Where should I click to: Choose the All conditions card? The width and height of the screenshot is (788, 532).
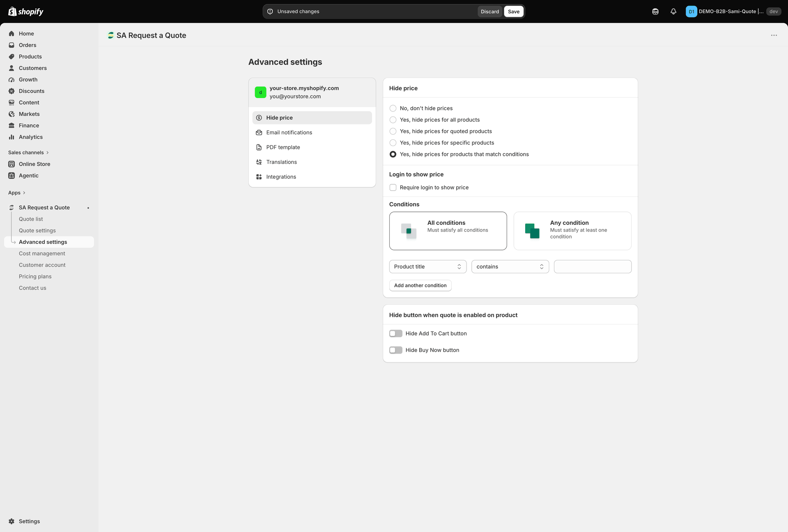coord(448,231)
